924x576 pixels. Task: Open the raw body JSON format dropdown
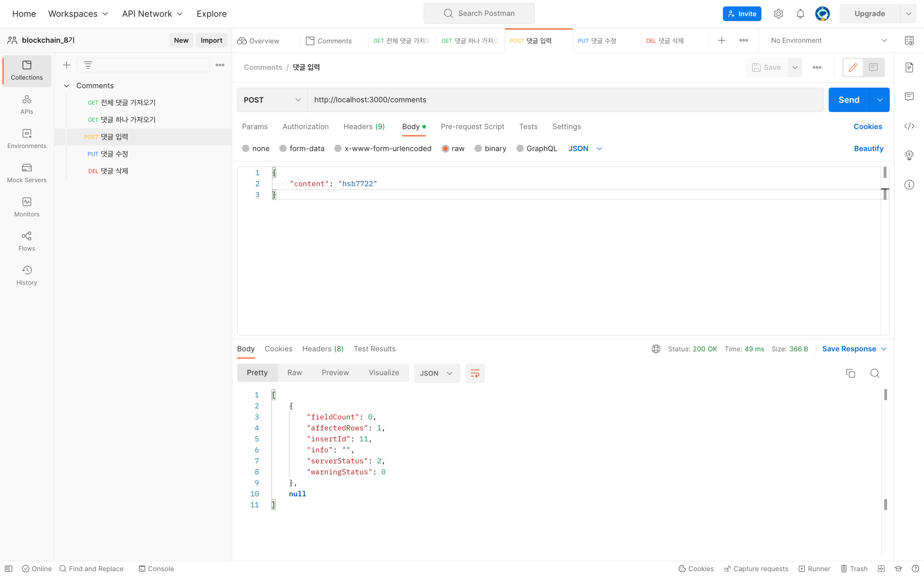pyautogui.click(x=585, y=149)
